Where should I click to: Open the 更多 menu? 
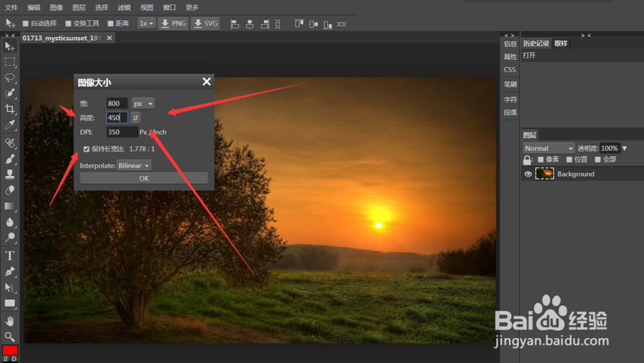pos(192,7)
